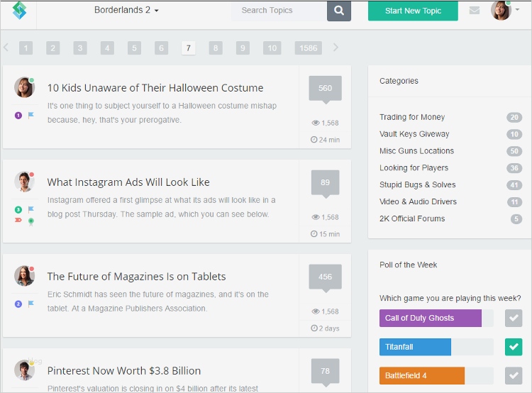The height and width of the screenshot is (393, 532).
Task: Click purple badge 1 under Halloween topic avatar
Action: [18, 116]
